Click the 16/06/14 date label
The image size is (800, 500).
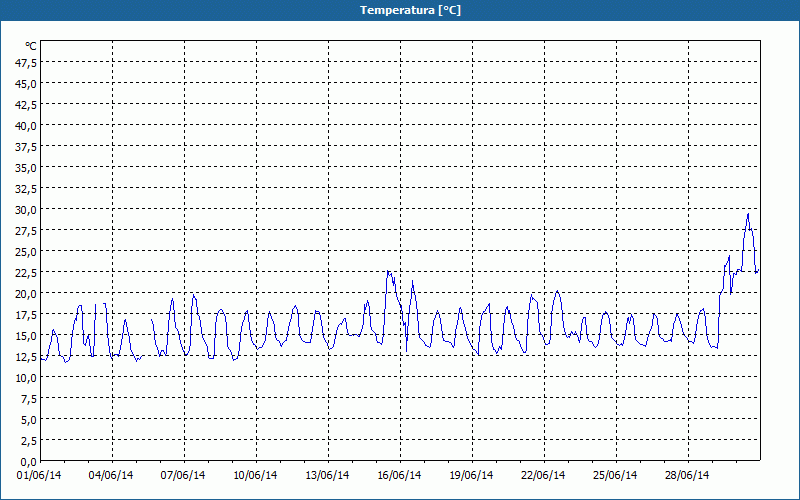[x=399, y=475]
